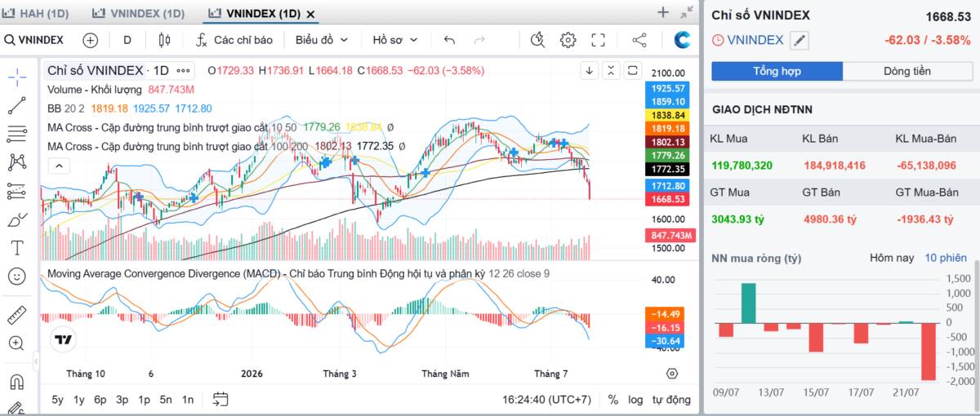Set chart range to 1y
The image size is (980, 416).
point(79,400)
